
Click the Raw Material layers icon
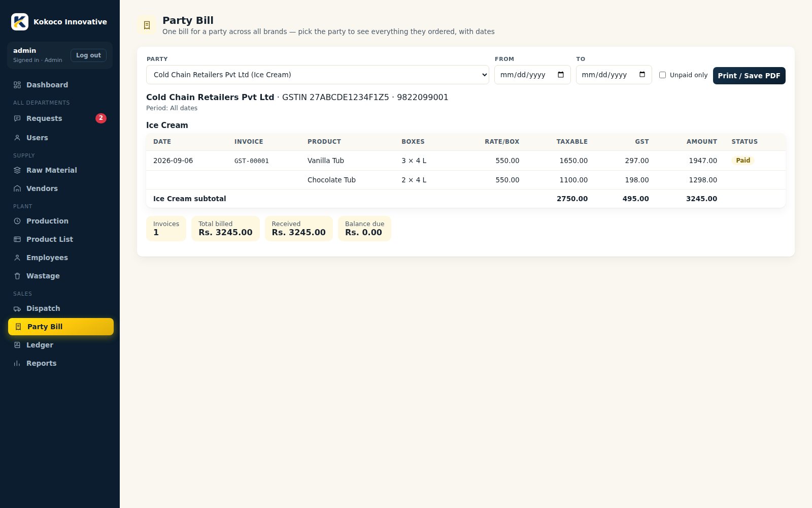point(17,170)
